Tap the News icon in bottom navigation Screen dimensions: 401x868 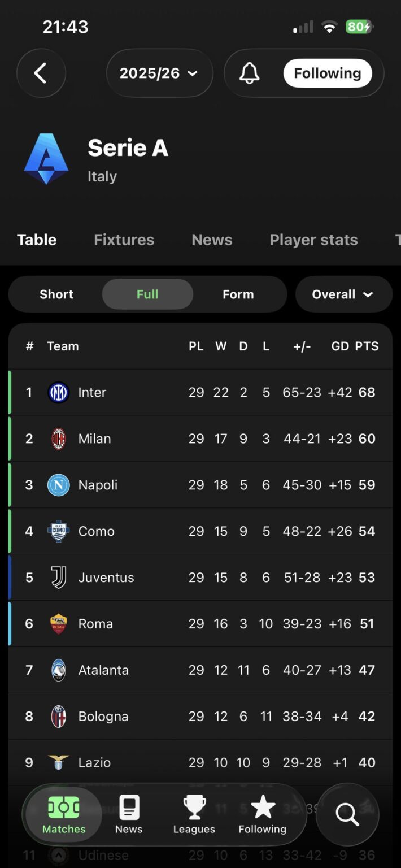pyautogui.click(x=128, y=814)
